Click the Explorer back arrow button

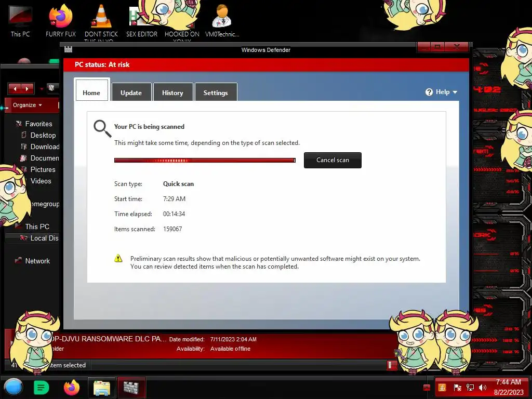[15, 89]
